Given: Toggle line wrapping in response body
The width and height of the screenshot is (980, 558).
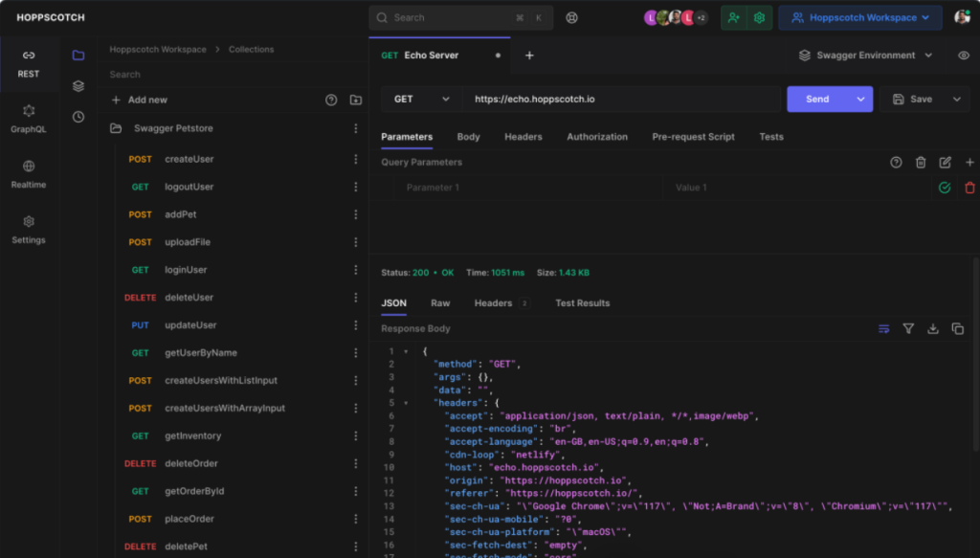Looking at the screenshot, I should (x=883, y=328).
